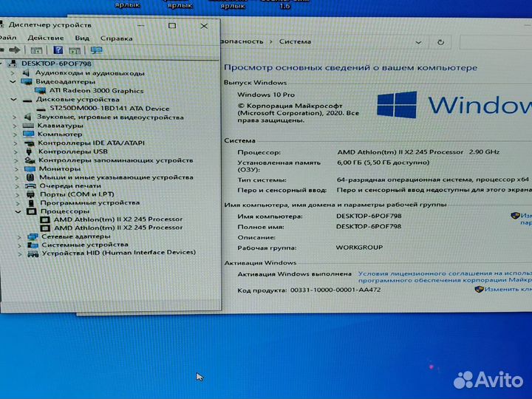This screenshot has height=399, width=532.
Task: Click the shield icon beside Изменить ключ
Action: (x=479, y=289)
